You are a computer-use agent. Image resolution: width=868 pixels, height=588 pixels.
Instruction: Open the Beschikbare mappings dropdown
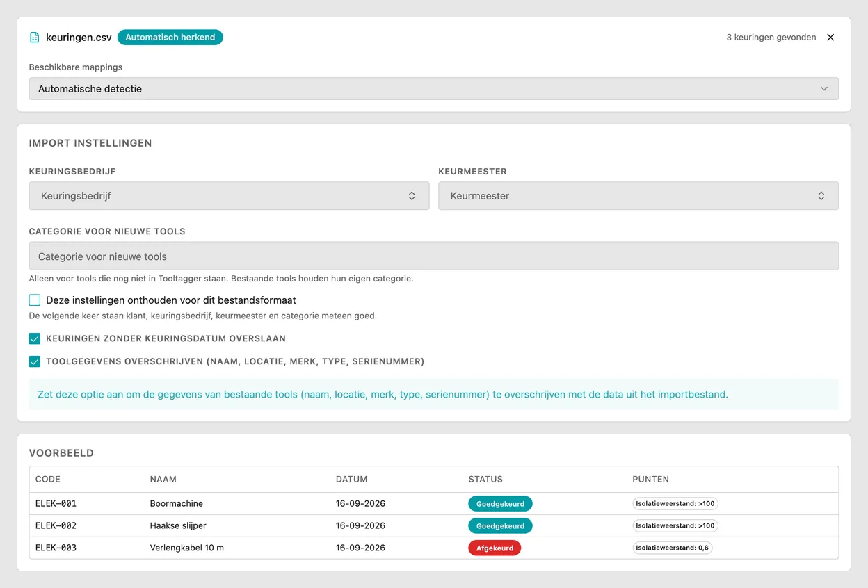click(434, 89)
